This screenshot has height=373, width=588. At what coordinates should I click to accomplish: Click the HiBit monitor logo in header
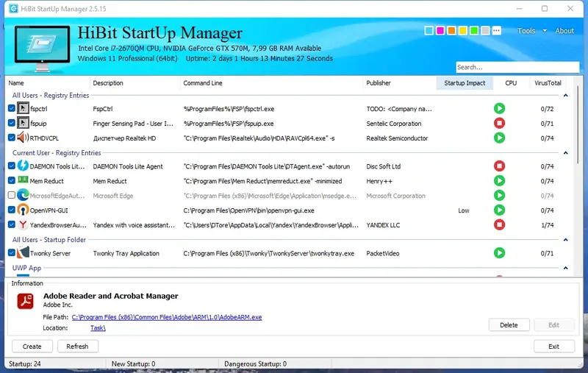click(x=42, y=48)
